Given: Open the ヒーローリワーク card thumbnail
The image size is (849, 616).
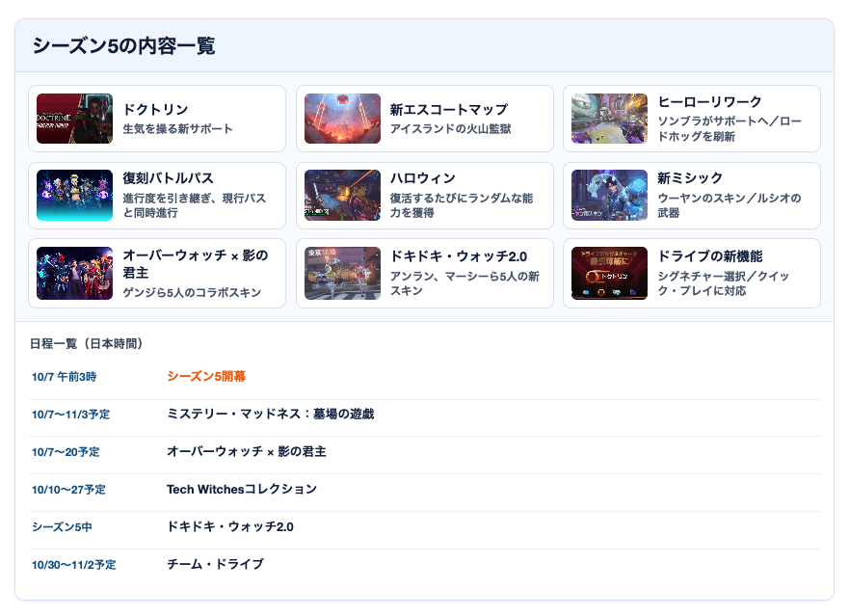Looking at the screenshot, I should click(609, 119).
